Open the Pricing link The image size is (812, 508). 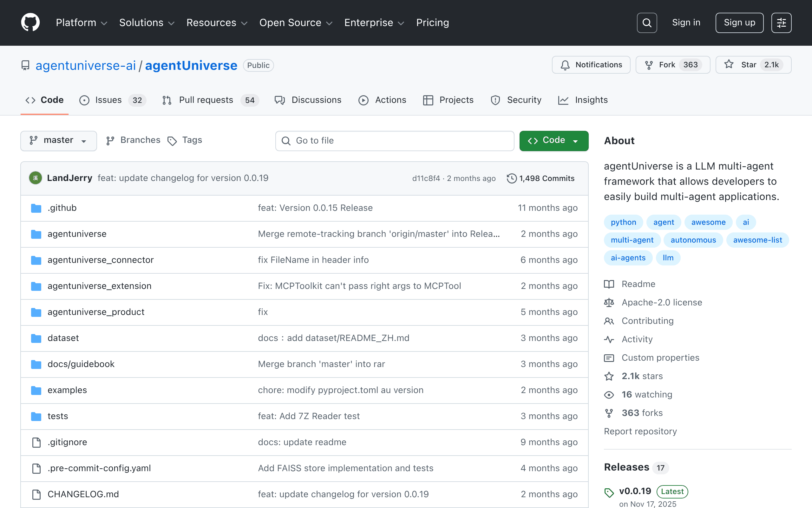click(x=433, y=23)
